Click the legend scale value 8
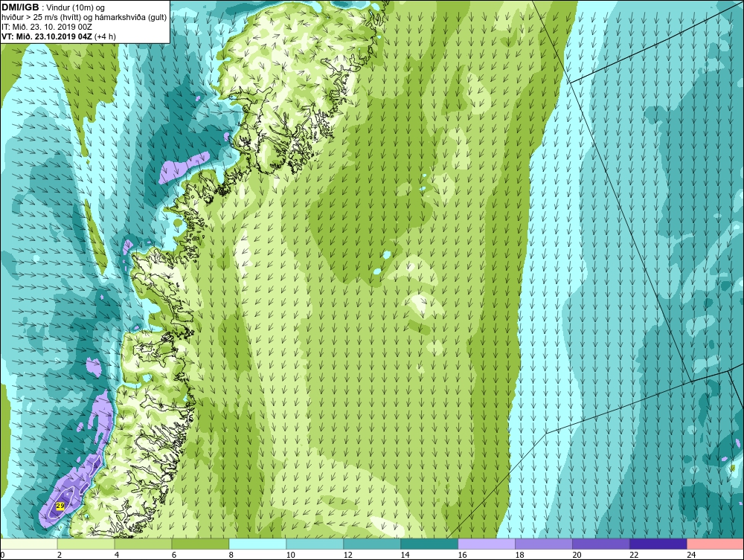Viewport: 744px width, 560px height. (x=231, y=555)
